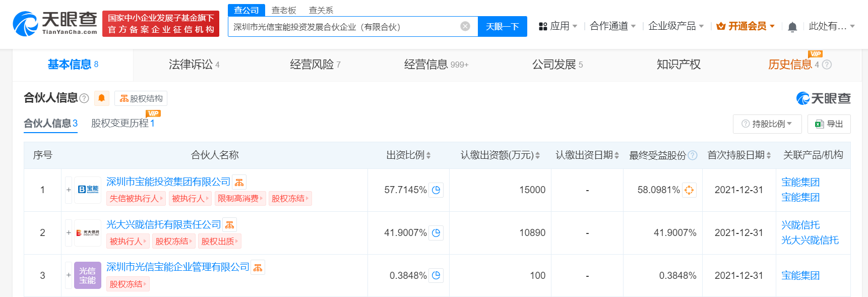Open the 应用 dropdown menu
Image resolution: width=868 pixels, height=297 pixels.
tap(558, 26)
